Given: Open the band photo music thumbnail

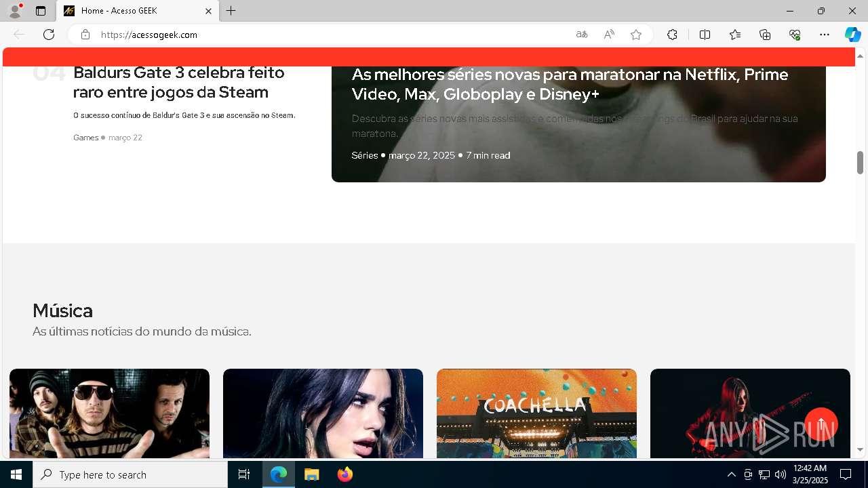Looking at the screenshot, I should 109,413.
